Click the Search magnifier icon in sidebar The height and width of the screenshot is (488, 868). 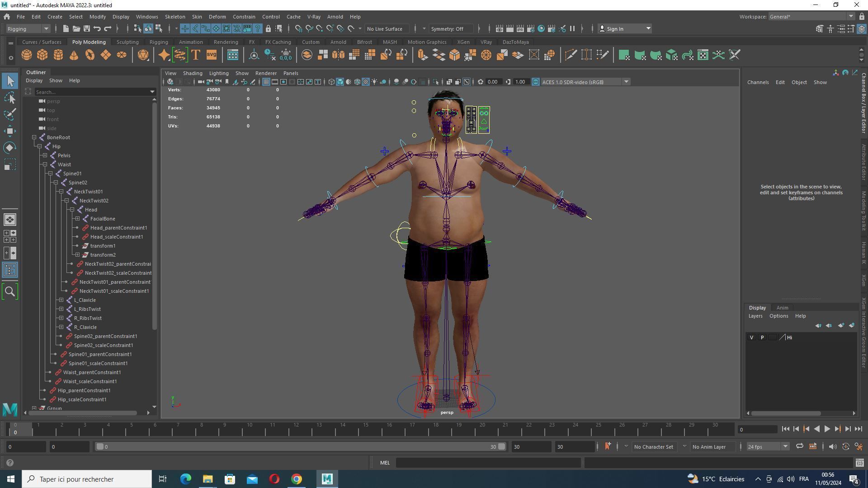coord(10,291)
